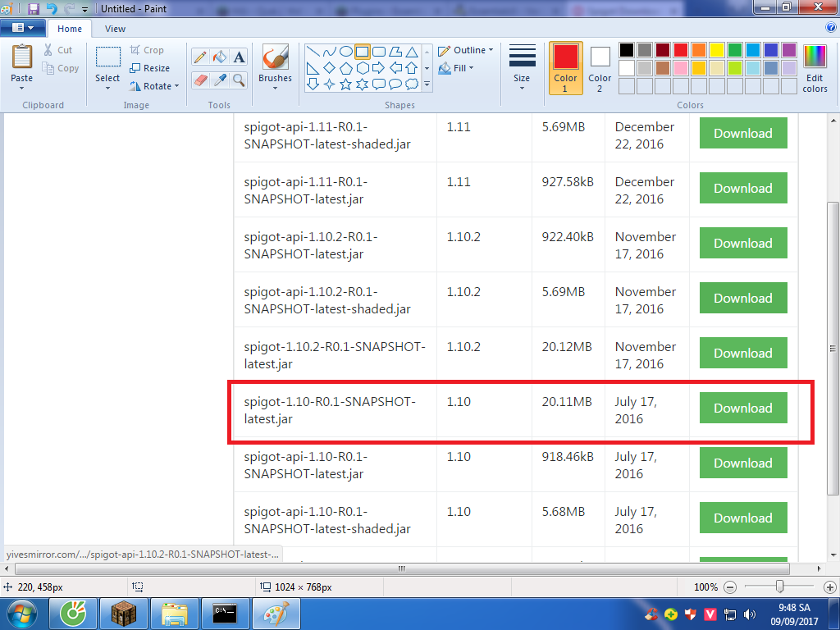Choose the Oval shape
840x630 pixels.
coord(346,52)
